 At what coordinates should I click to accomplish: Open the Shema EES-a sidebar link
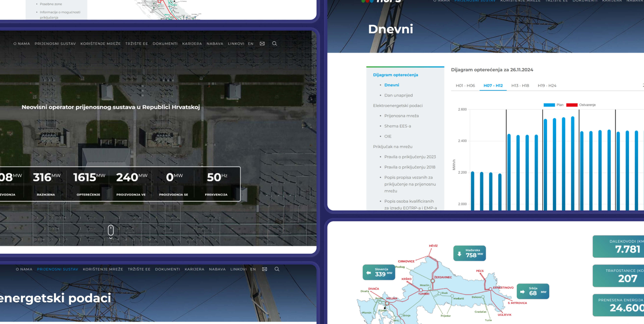tap(397, 126)
